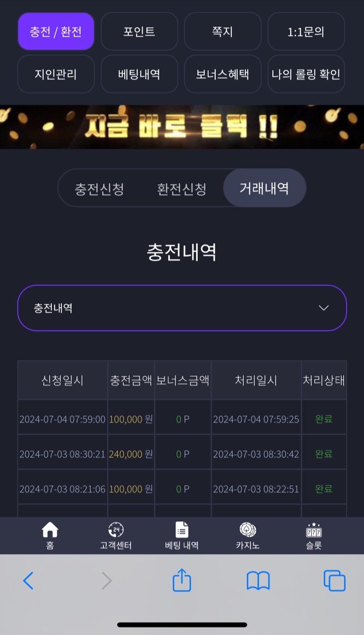
Task: Open the 포인트 menu button
Action: click(139, 31)
